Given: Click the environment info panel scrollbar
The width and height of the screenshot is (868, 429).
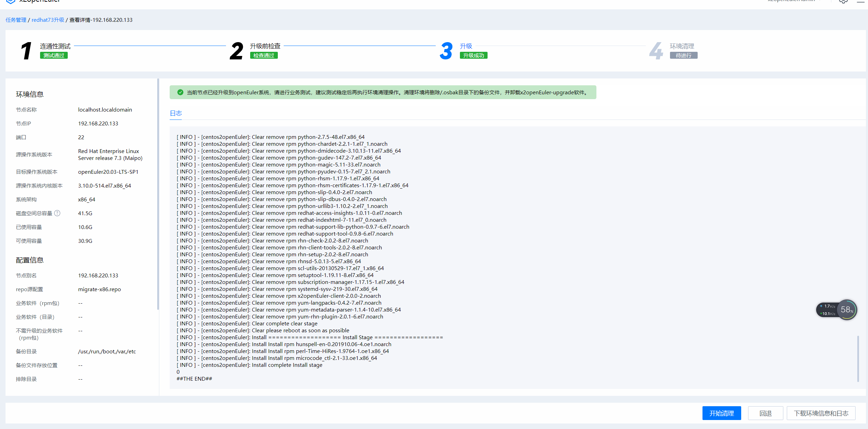Looking at the screenshot, I should tap(158, 193).
